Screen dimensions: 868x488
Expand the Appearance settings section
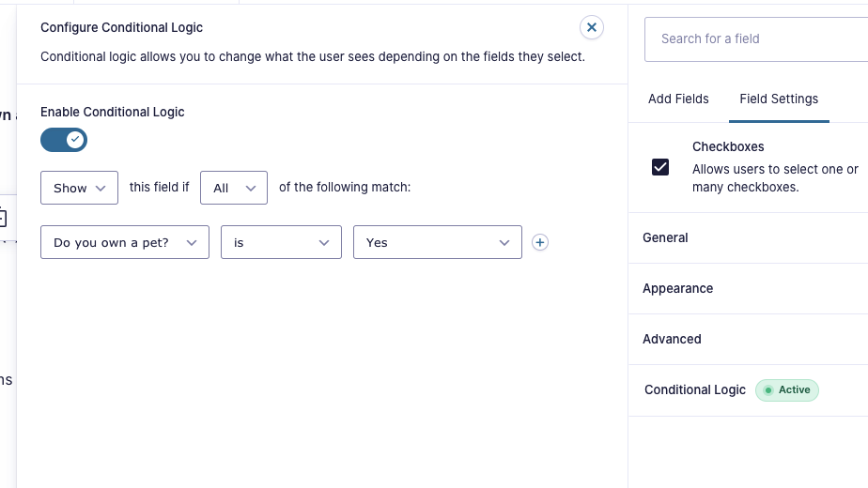pyautogui.click(x=677, y=288)
